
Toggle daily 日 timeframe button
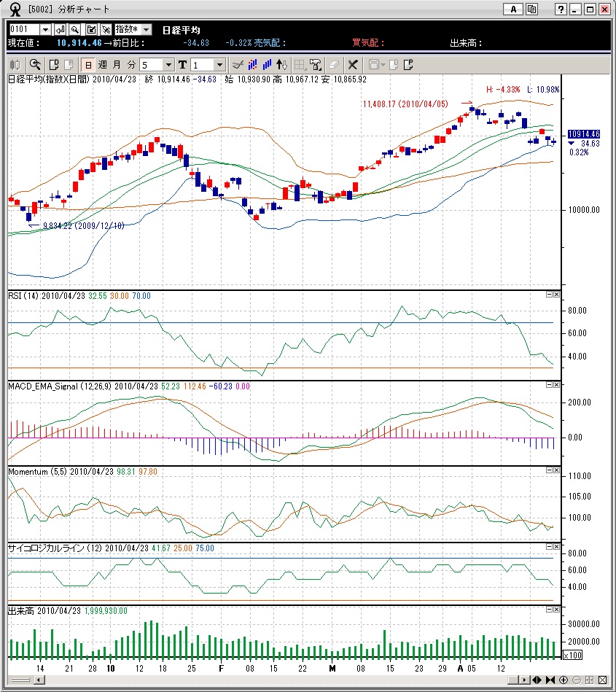pos(88,65)
